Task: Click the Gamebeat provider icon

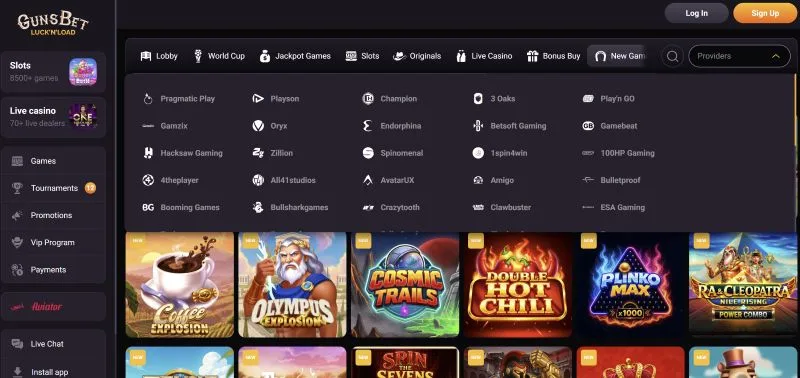Action: coord(588,125)
